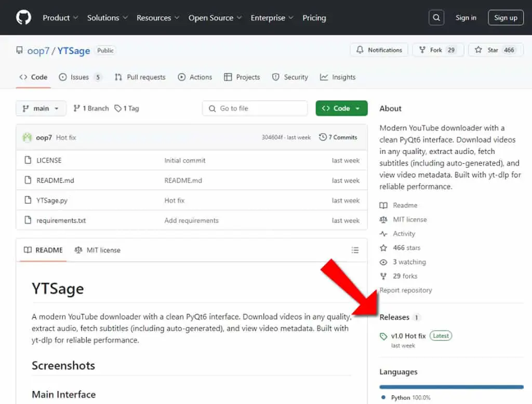Open the search magnifier icon in header

[x=436, y=18]
